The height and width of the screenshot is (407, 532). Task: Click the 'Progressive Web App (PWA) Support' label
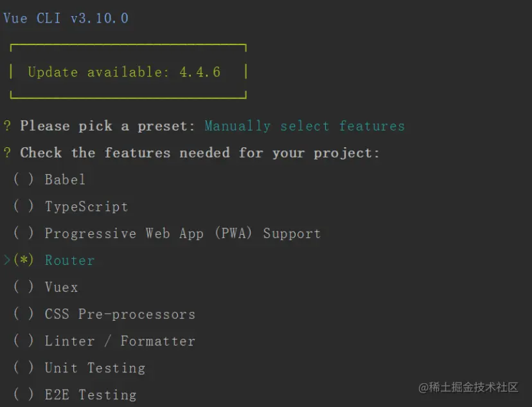182,233
